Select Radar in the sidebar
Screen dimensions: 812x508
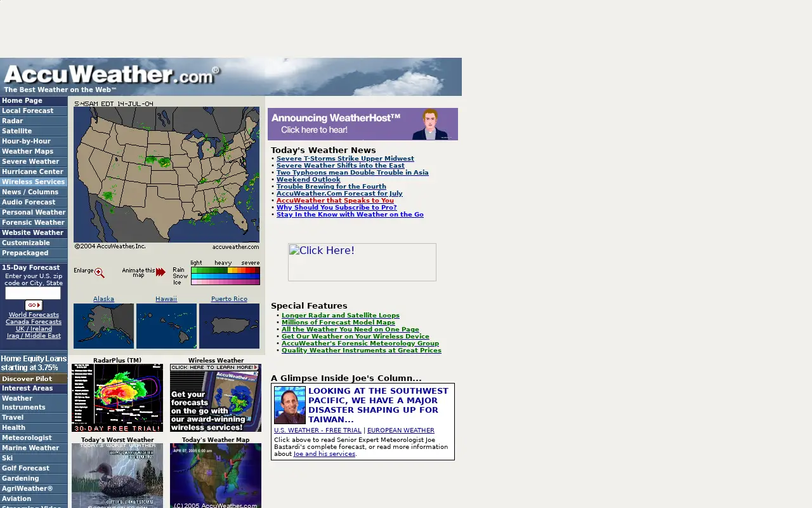(34, 121)
